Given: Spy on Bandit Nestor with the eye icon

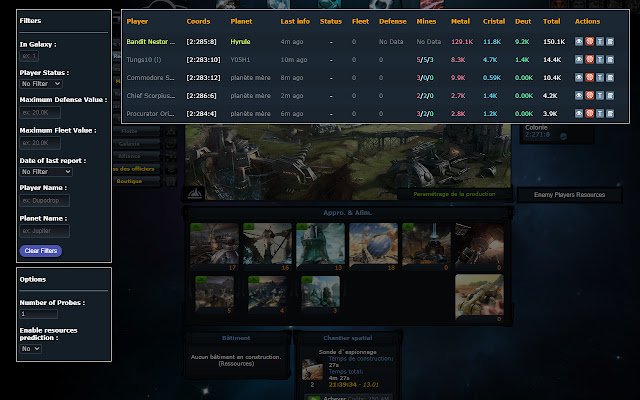Looking at the screenshot, I should (x=579, y=41).
